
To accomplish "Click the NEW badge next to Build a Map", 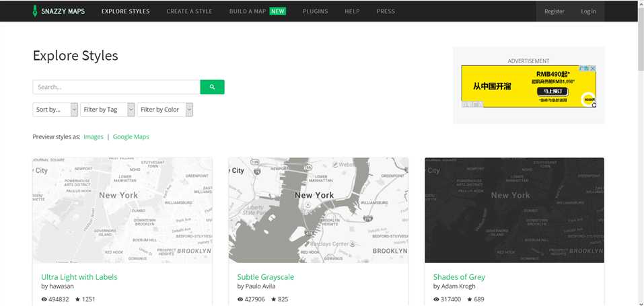I will click(278, 11).
